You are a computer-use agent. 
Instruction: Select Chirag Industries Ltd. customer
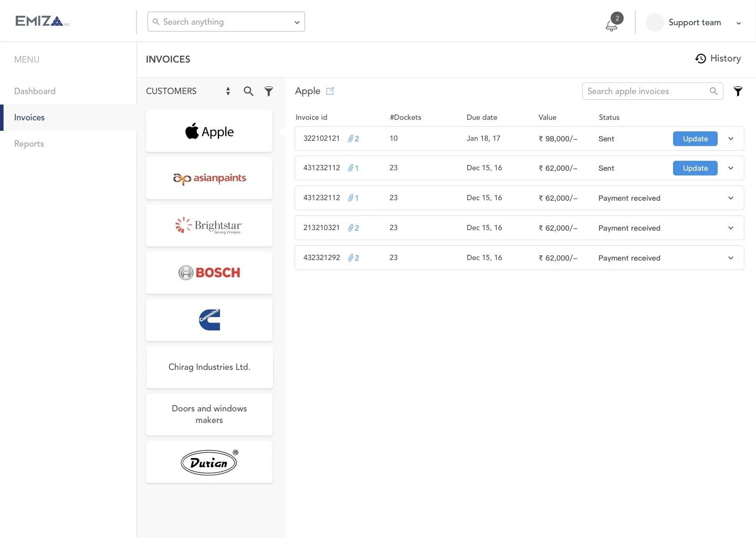[x=209, y=367]
